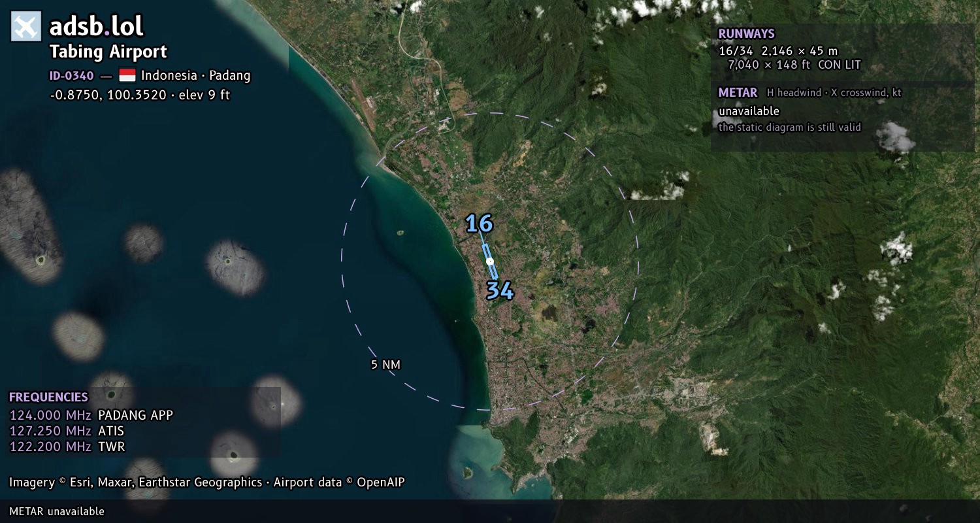Select the 124.000 MHz PADANG APP frequency

point(91,415)
